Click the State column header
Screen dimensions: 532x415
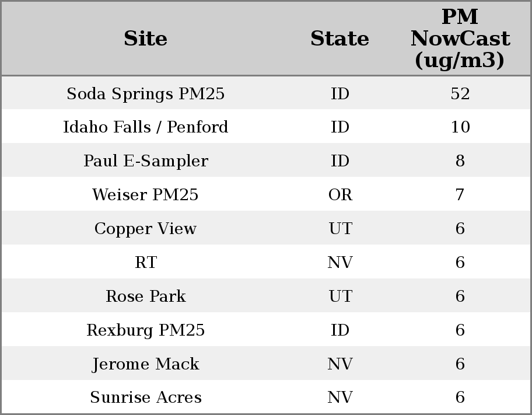339,39
